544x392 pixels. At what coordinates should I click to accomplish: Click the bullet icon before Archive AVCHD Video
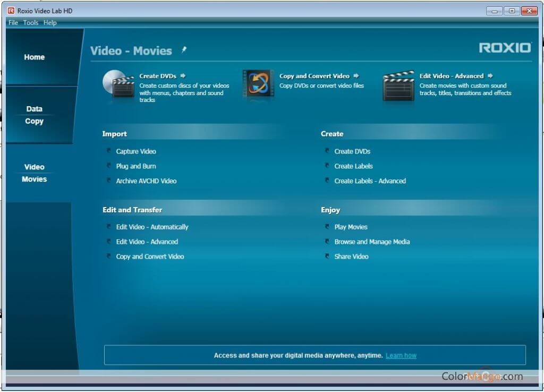(108, 181)
